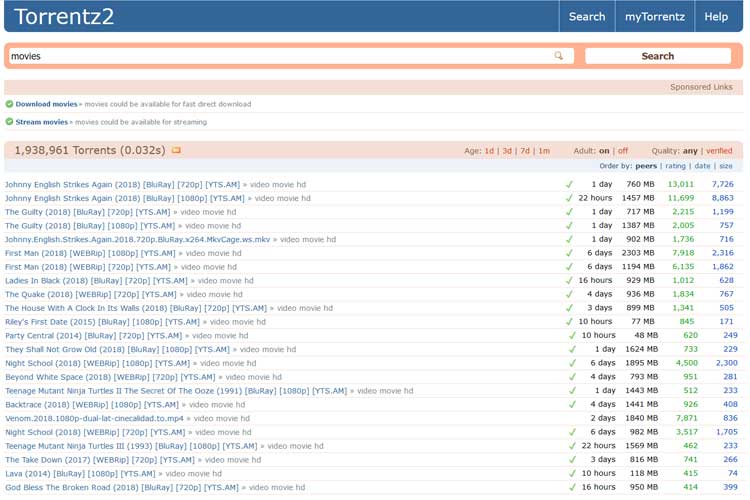750x500 pixels.
Task: Click verified checkmark on Johnny English 720p YTS row
Action: [569, 184]
